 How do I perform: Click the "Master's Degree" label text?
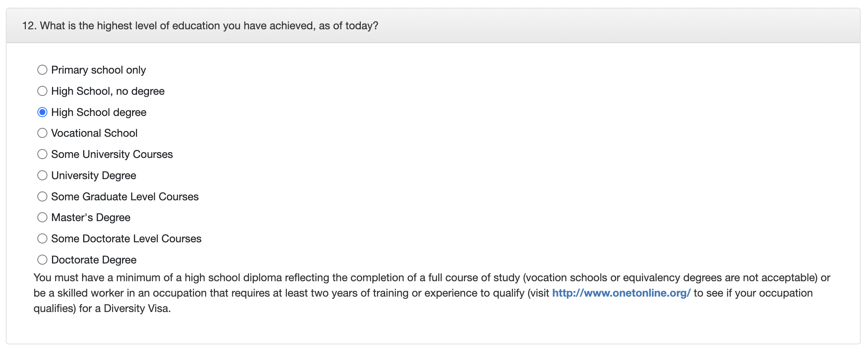91,218
